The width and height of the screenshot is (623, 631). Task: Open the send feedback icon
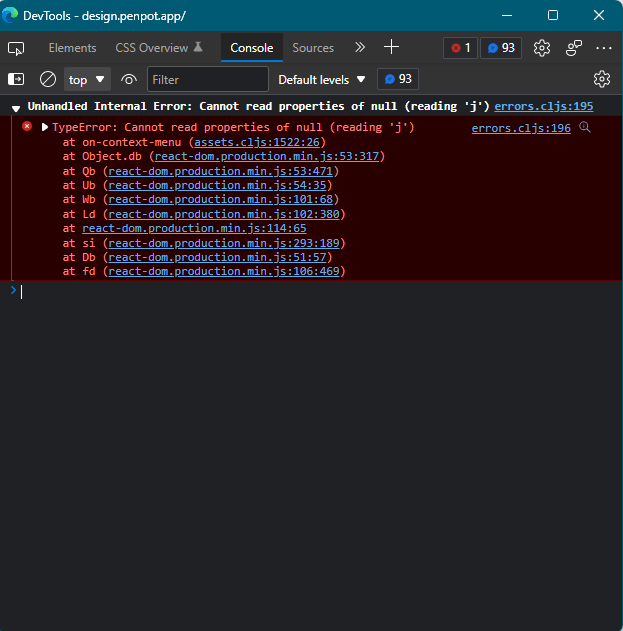click(x=574, y=48)
